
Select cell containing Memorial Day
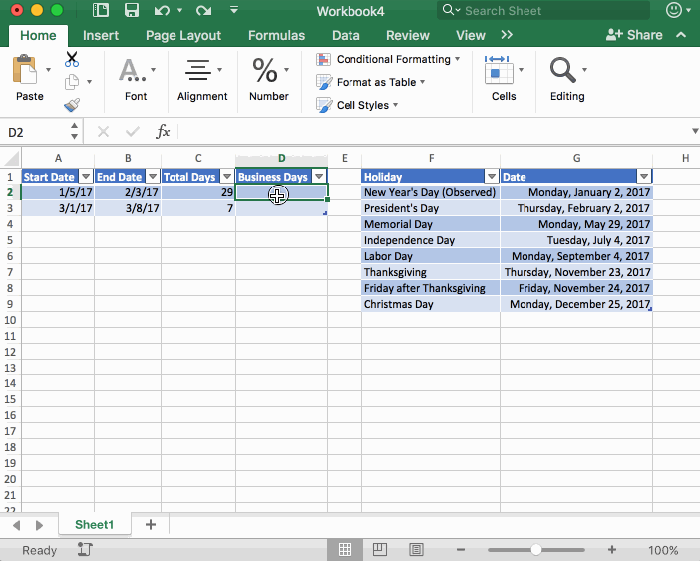point(430,224)
